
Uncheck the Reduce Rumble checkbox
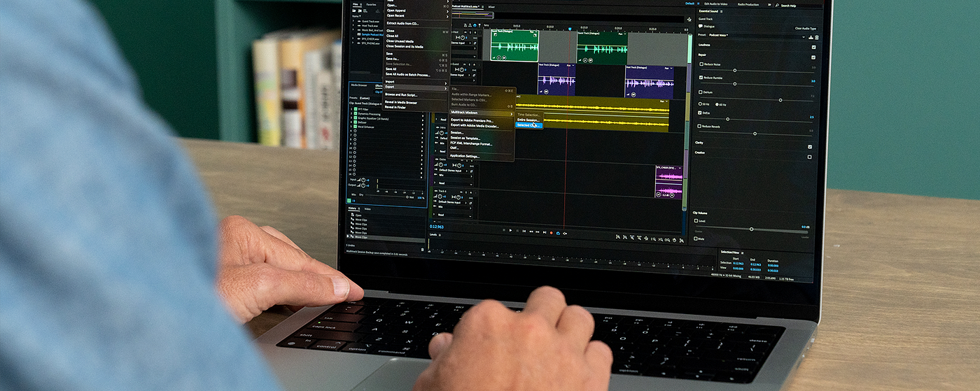pos(701,77)
